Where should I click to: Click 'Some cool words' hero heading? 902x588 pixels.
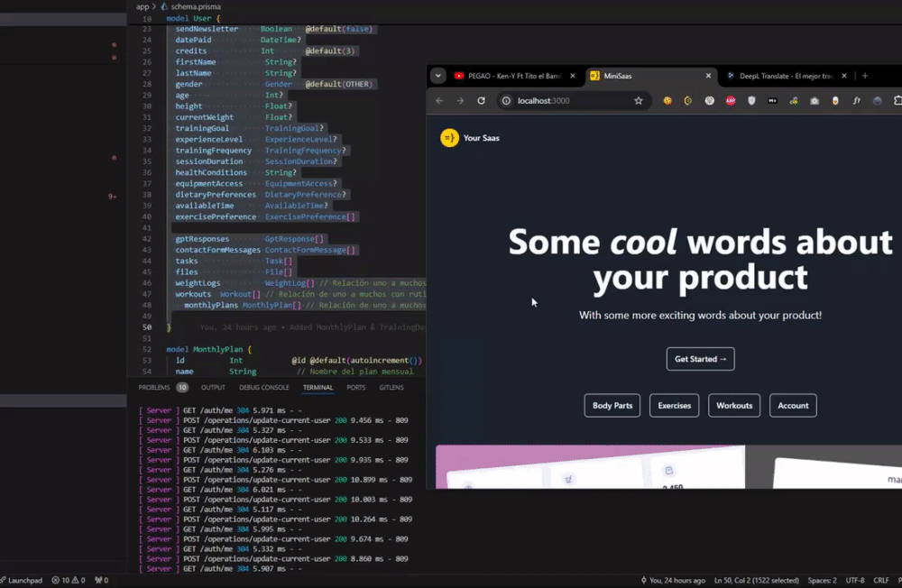tap(700, 259)
